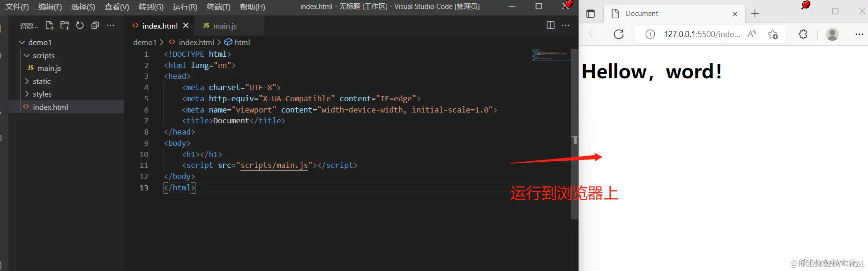
Task: Open browser tab actions menu icon
Action: [x=591, y=14]
